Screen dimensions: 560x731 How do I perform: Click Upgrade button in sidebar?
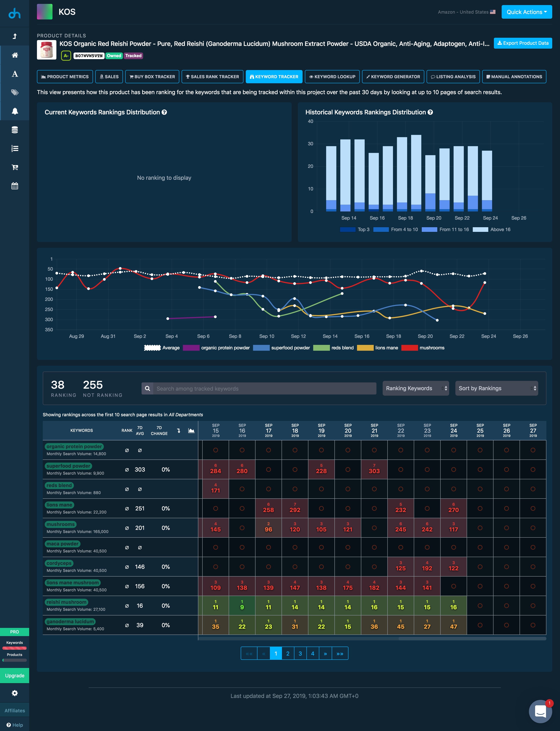click(15, 676)
